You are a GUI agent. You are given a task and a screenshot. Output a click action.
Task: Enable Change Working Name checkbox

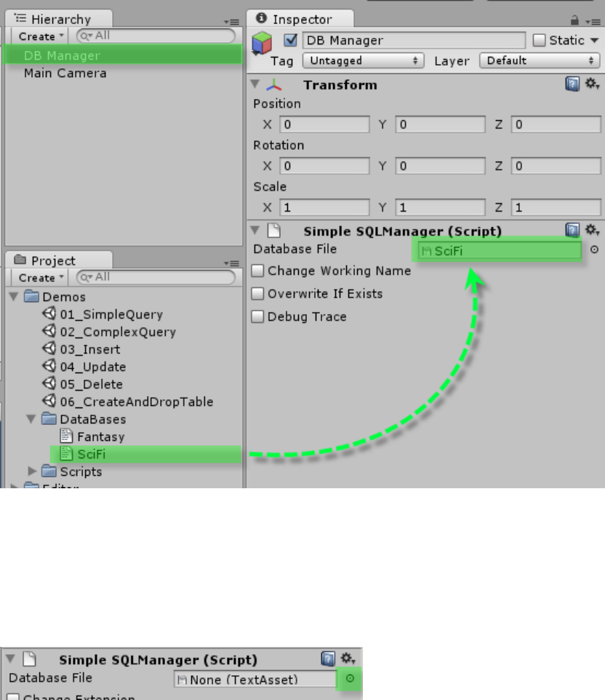(257, 271)
